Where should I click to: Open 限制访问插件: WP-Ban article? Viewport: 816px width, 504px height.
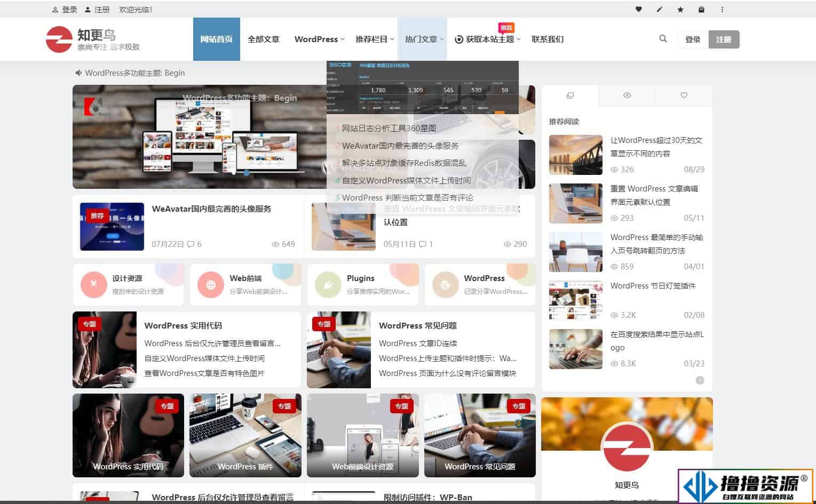pos(428,497)
